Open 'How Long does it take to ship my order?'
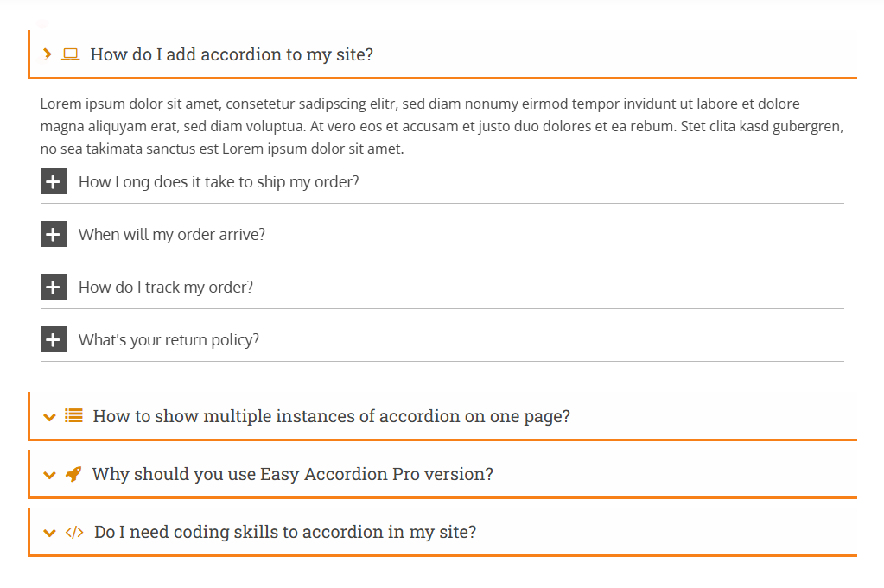The width and height of the screenshot is (884, 588). (219, 182)
